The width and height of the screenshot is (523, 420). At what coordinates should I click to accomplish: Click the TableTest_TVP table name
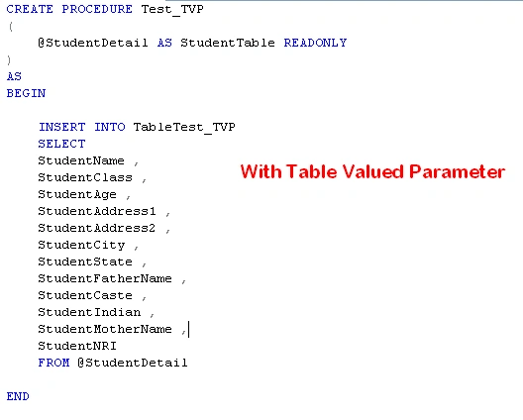coord(184,128)
